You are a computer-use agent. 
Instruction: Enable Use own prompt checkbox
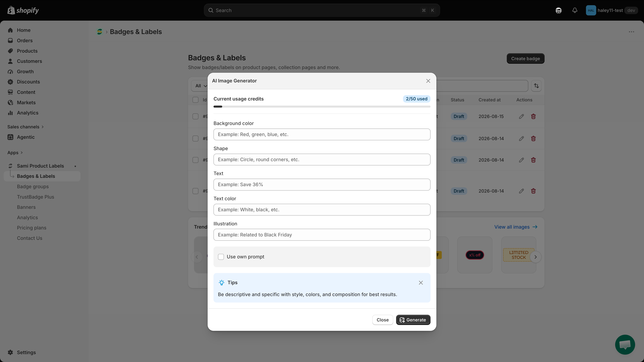coord(221,257)
